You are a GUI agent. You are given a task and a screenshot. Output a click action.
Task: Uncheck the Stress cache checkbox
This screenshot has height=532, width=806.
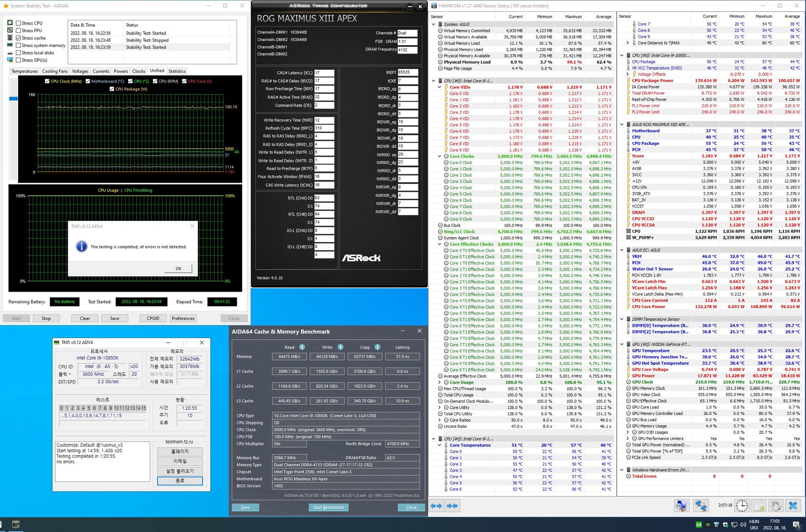pyautogui.click(x=18, y=38)
